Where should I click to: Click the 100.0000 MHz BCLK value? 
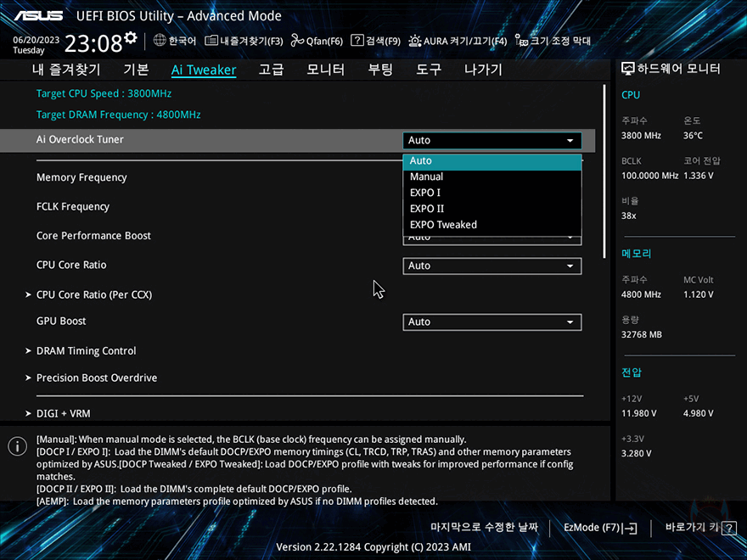click(x=650, y=176)
